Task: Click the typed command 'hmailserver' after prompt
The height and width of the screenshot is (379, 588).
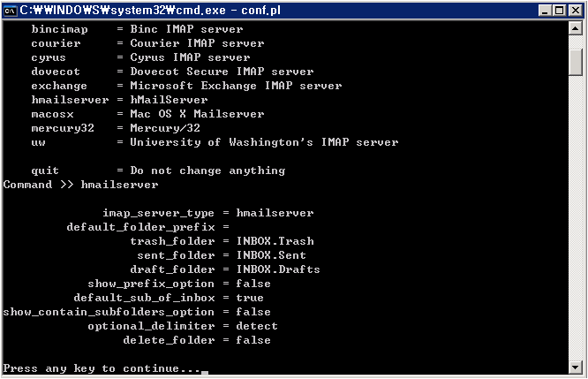Action: tap(119, 185)
